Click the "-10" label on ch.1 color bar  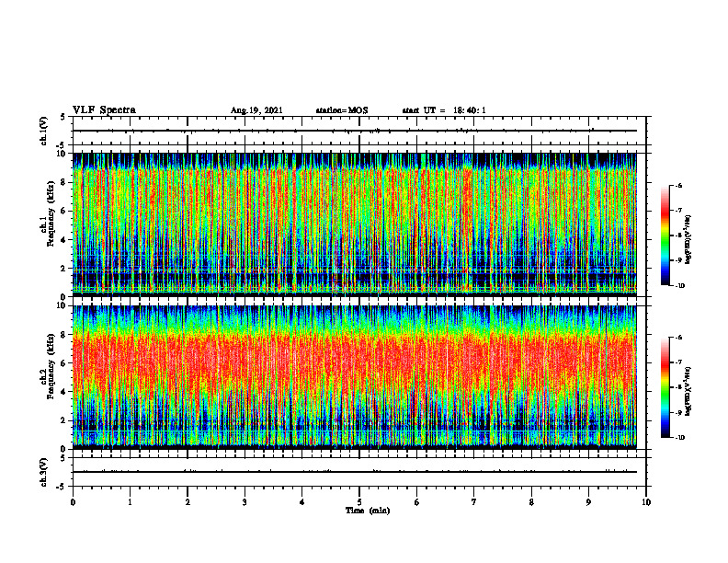(680, 286)
